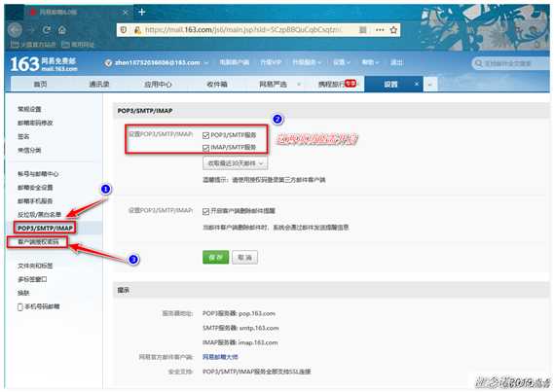Open 文件夹和标签 in the sidebar
This screenshot has width=554, height=392.
tap(35, 266)
